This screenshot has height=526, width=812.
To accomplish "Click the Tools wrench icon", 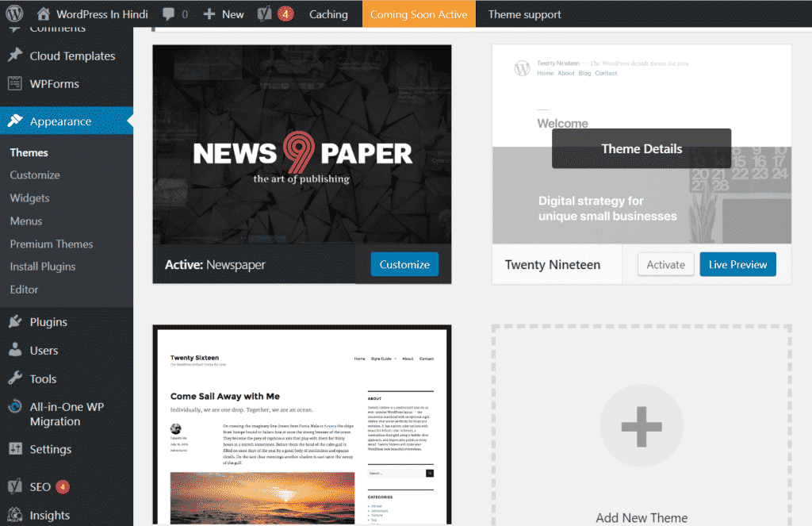I will click(16, 378).
